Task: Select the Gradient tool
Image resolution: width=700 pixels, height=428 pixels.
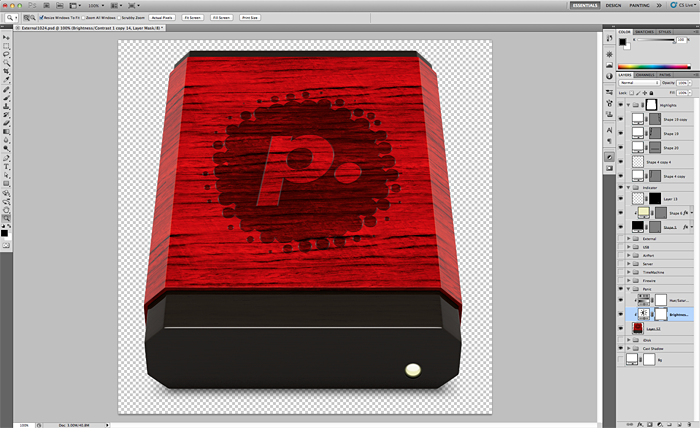Action: pyautogui.click(x=6, y=132)
